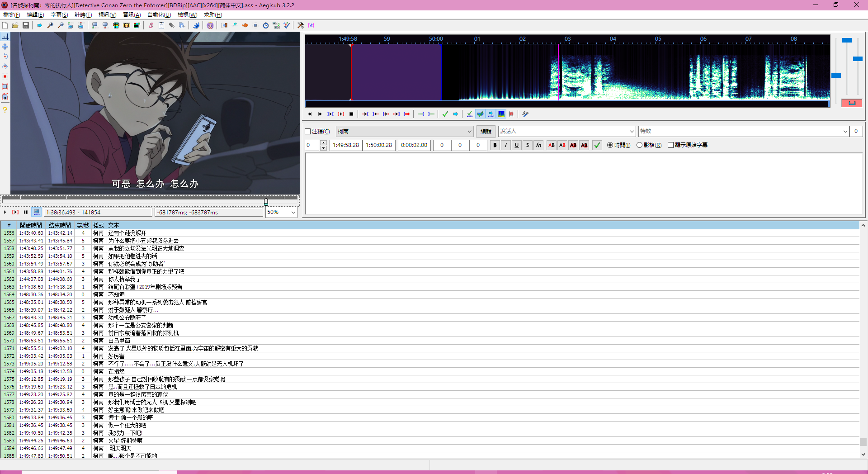Open the Automation manager icon

[x=196, y=25]
